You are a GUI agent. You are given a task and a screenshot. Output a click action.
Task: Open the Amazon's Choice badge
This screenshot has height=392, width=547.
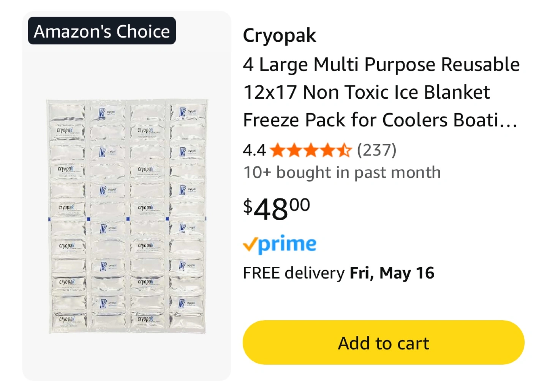click(x=102, y=31)
